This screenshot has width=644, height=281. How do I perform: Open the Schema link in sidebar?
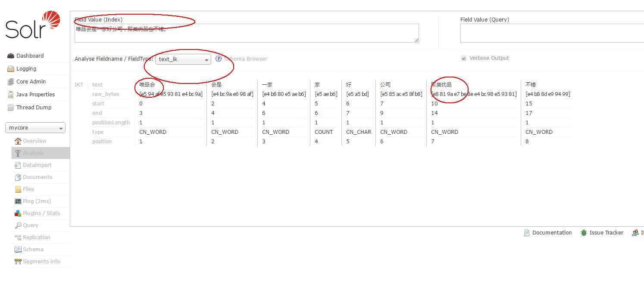pyautogui.click(x=33, y=250)
